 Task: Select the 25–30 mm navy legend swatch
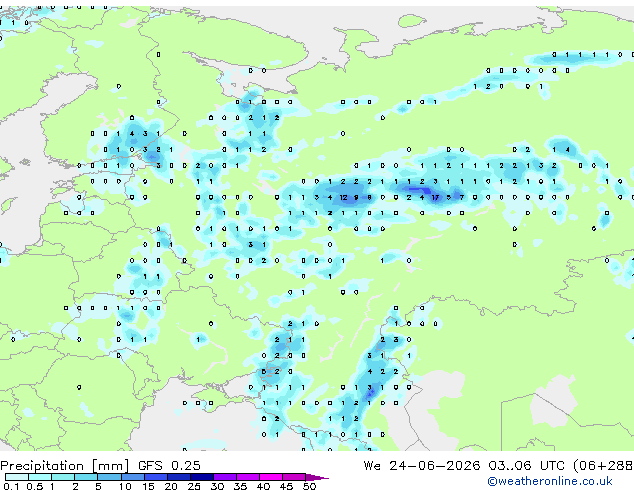[202, 477]
